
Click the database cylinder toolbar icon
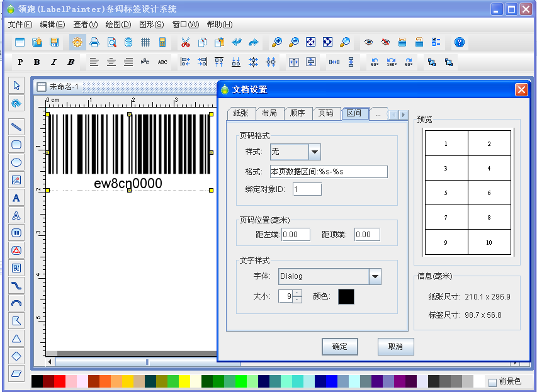point(128,42)
